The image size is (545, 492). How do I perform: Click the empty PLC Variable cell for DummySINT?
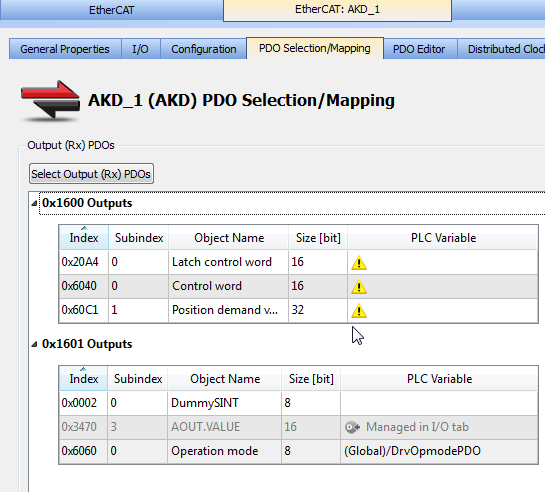[439, 403]
